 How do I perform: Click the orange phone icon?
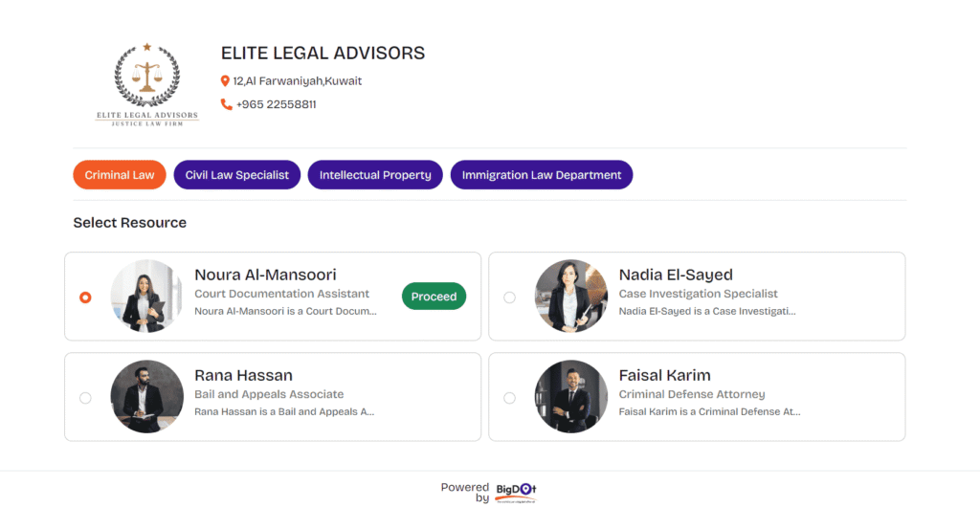coord(226,104)
